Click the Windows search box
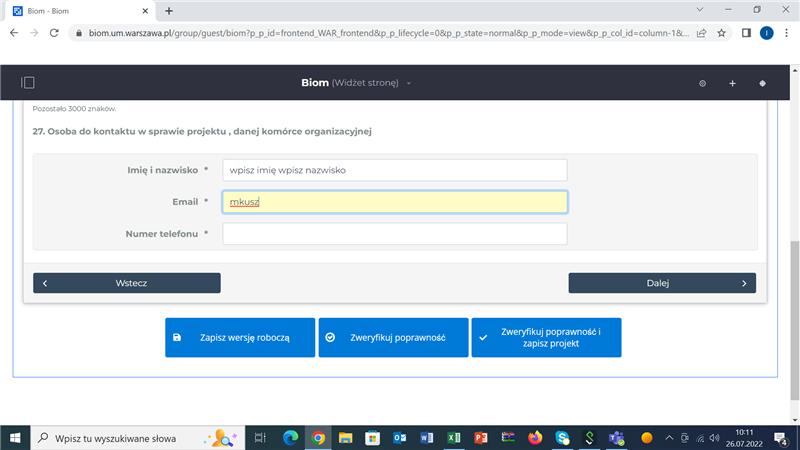The width and height of the screenshot is (800, 450). point(120,438)
